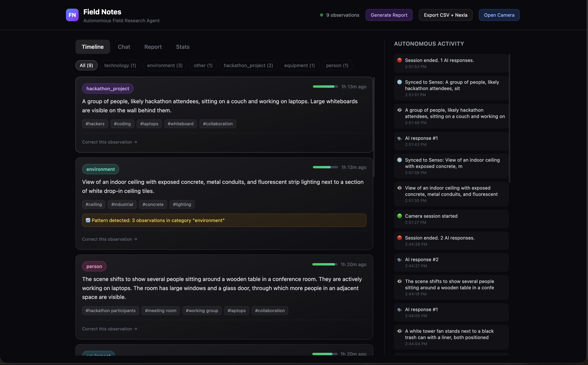Image resolution: width=588 pixels, height=365 pixels.
Task: Click eye icon beside white tower fan entry
Action: point(400,331)
